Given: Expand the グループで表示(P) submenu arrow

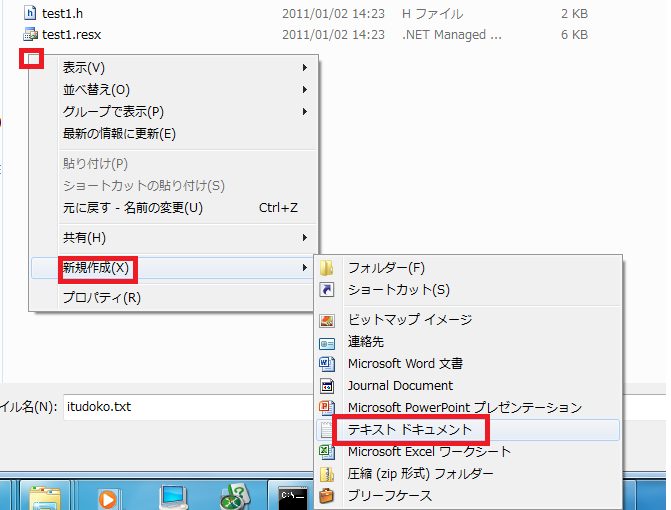Looking at the screenshot, I should [304, 112].
